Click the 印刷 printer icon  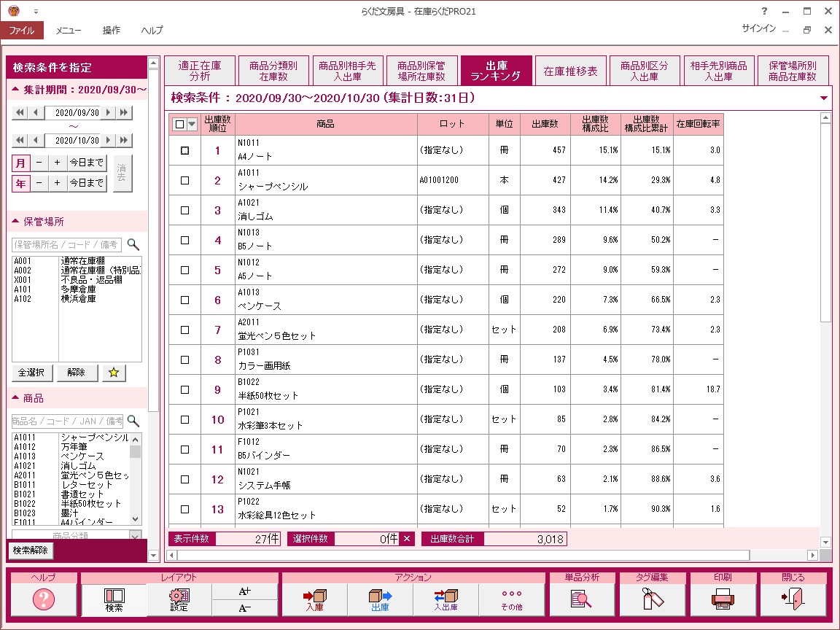coord(723,599)
